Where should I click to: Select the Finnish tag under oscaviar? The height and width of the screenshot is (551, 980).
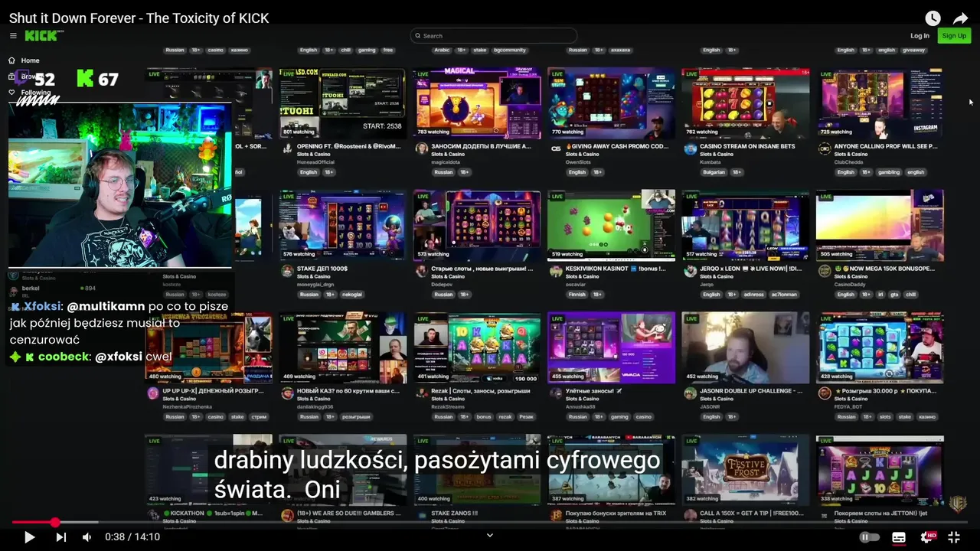point(577,295)
